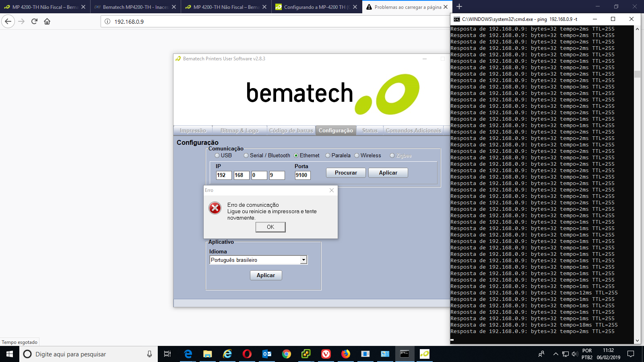Select Wireless communication option

357,156
